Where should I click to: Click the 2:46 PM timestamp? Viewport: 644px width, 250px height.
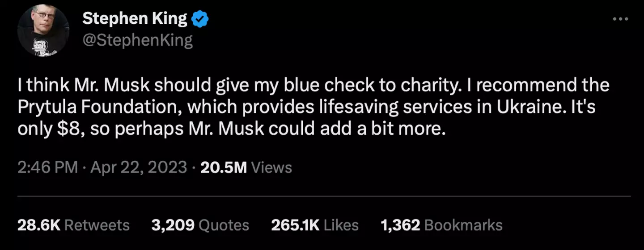tap(48, 168)
